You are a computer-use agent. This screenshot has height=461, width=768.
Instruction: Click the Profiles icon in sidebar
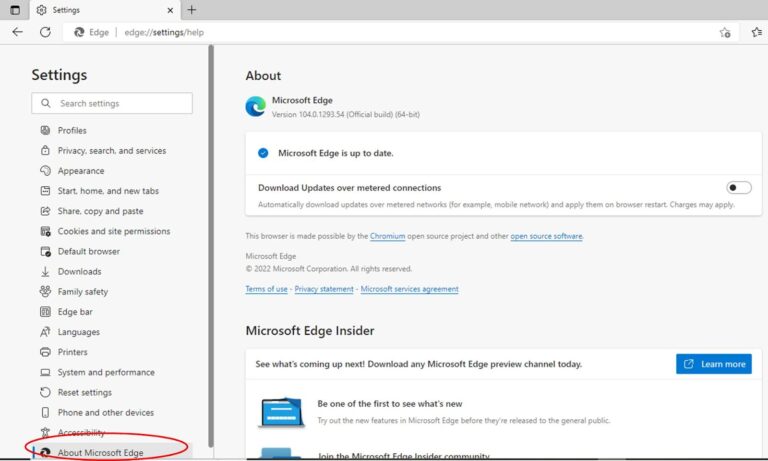click(x=45, y=130)
